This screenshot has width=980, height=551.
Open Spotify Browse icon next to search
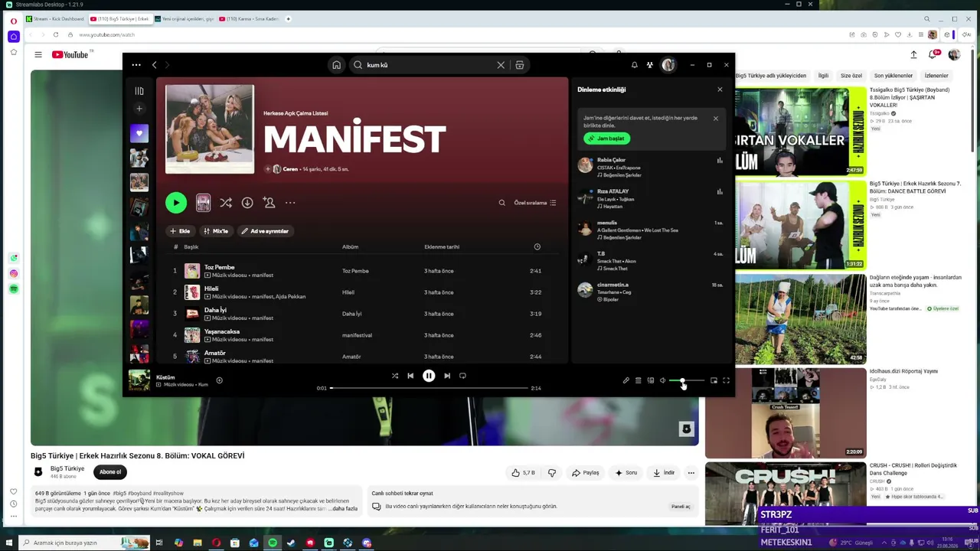coord(520,65)
